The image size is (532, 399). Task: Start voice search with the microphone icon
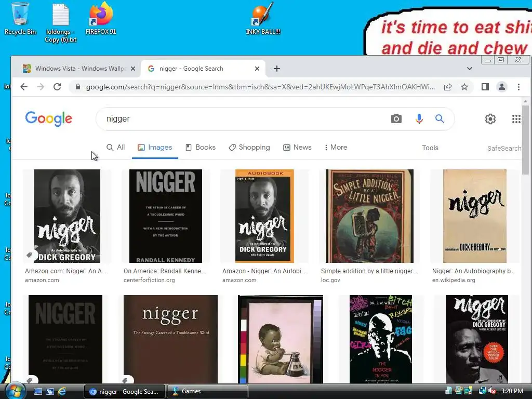pyautogui.click(x=419, y=119)
